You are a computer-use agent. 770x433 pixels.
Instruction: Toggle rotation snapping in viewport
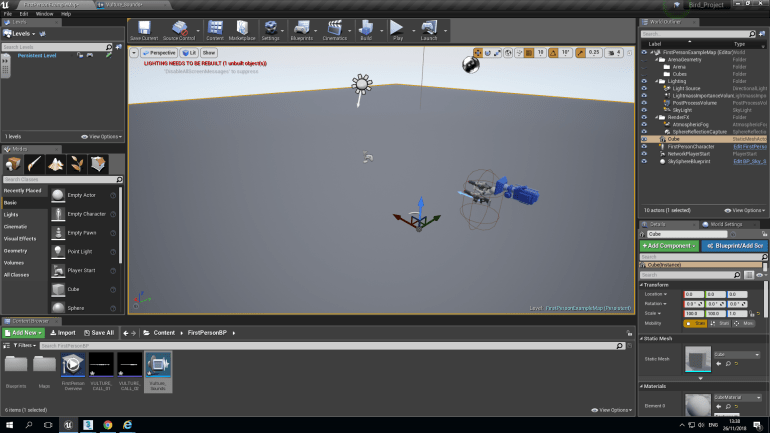[553, 53]
